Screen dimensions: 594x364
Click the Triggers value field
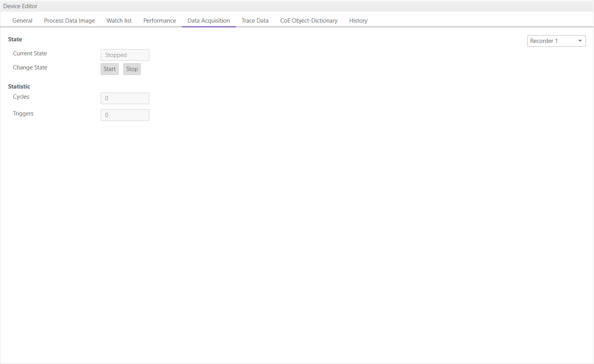125,115
